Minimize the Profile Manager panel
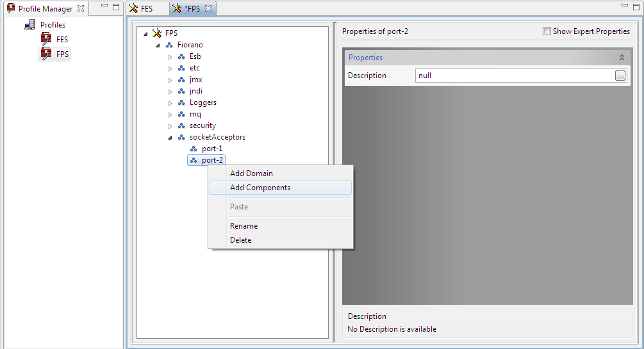Viewport: 644px width, 349px height. [103, 7]
